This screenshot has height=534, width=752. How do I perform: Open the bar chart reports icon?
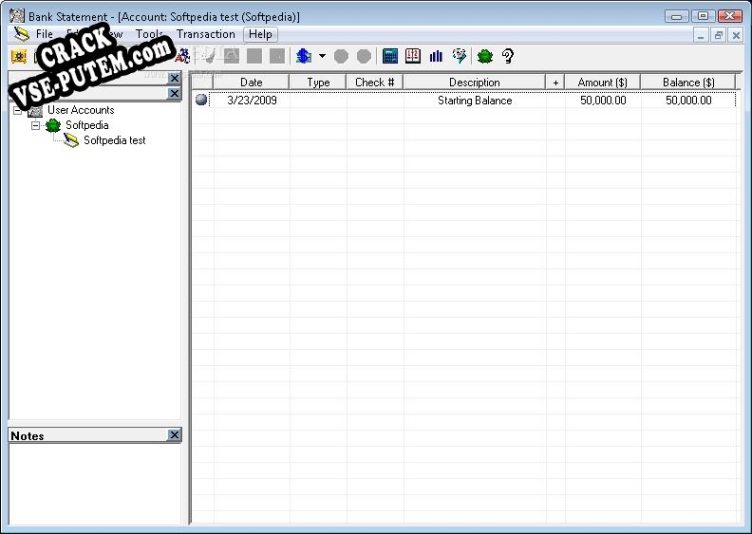436,56
